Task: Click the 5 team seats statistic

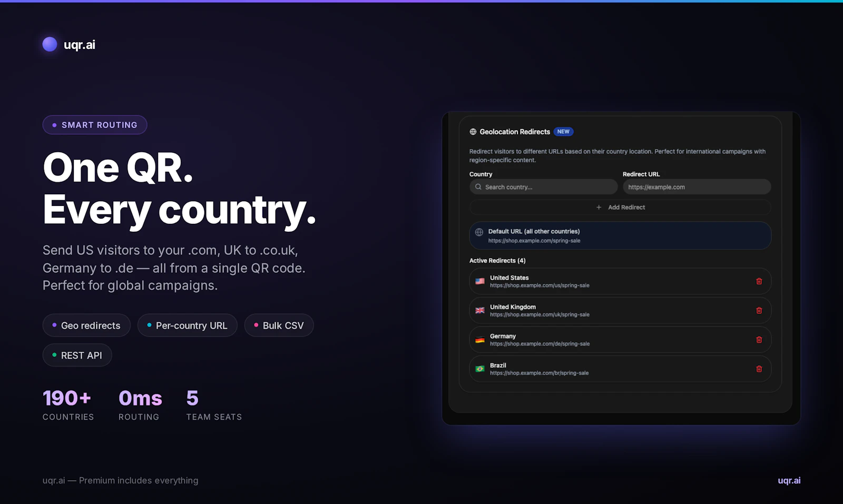Action: pos(214,404)
